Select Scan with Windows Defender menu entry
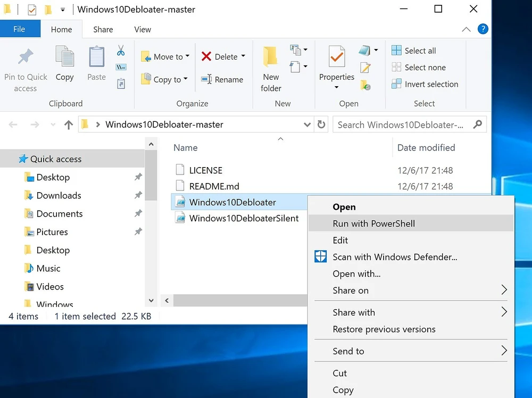Image resolution: width=532 pixels, height=398 pixels. coord(395,257)
